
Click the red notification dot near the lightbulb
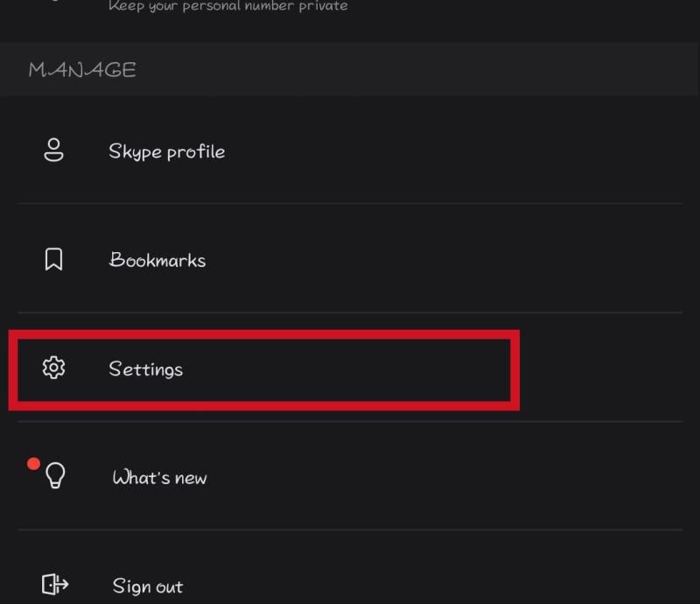33,464
